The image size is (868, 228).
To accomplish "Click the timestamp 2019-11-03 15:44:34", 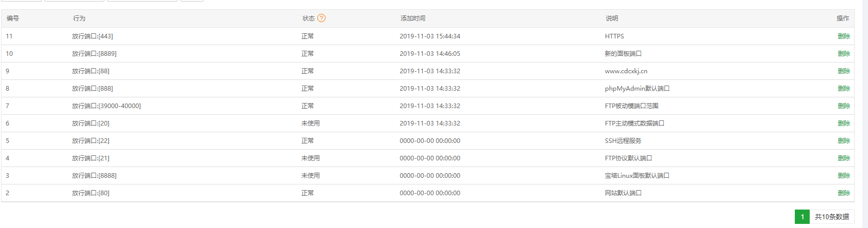I will (430, 36).
